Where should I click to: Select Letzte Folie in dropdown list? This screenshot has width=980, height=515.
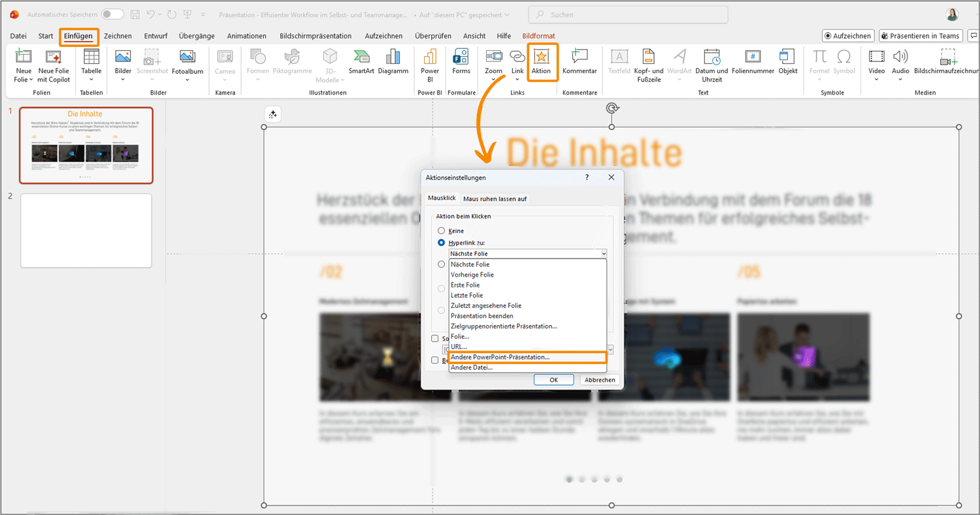point(466,295)
